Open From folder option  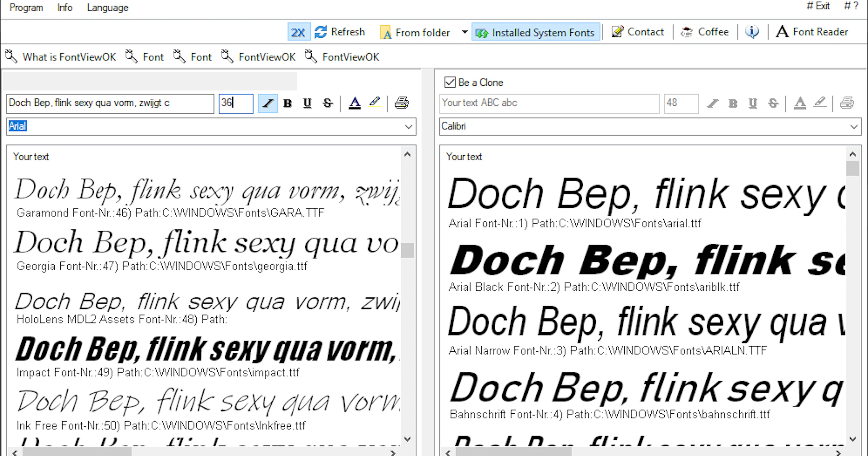click(415, 33)
